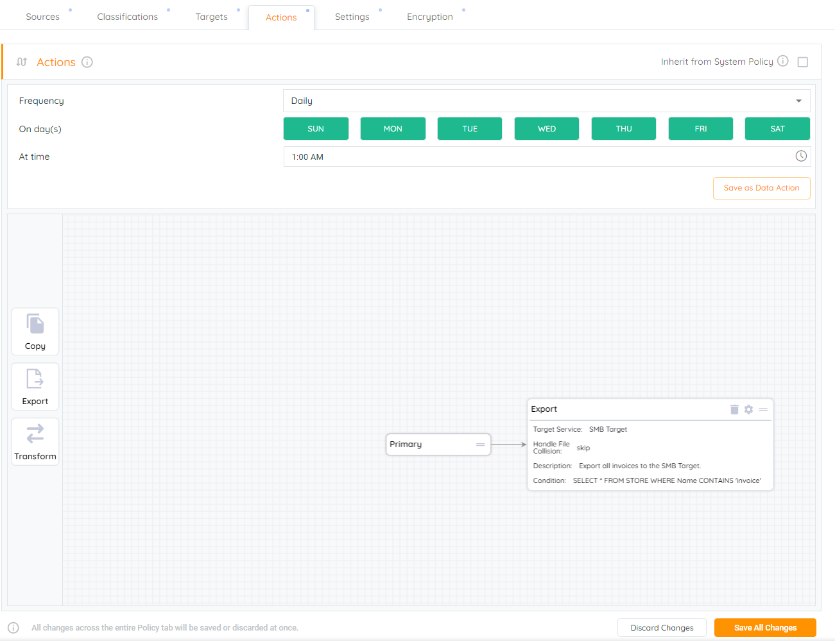Open the Encryption tab
835x644 pixels.
pos(429,17)
